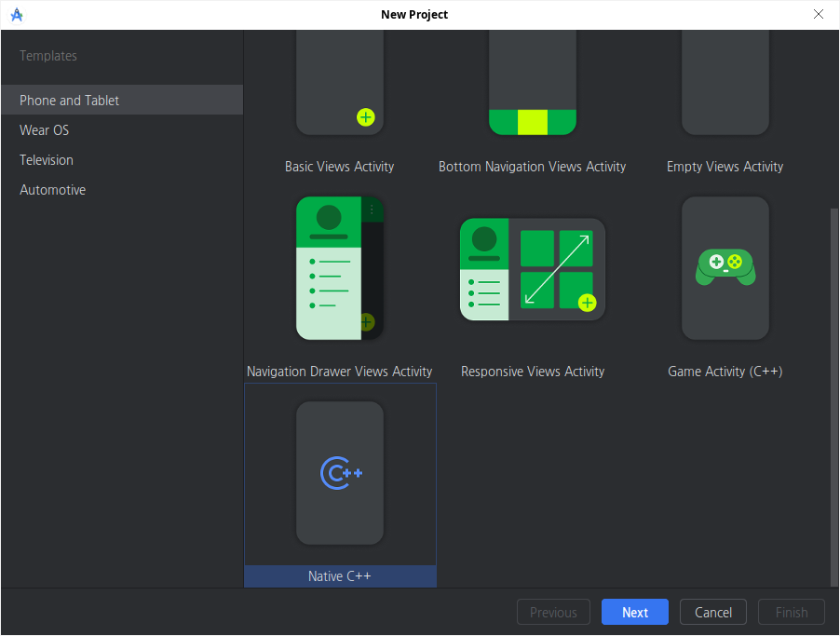Open the Automotive templates category
The image size is (840, 636).
[122, 190]
